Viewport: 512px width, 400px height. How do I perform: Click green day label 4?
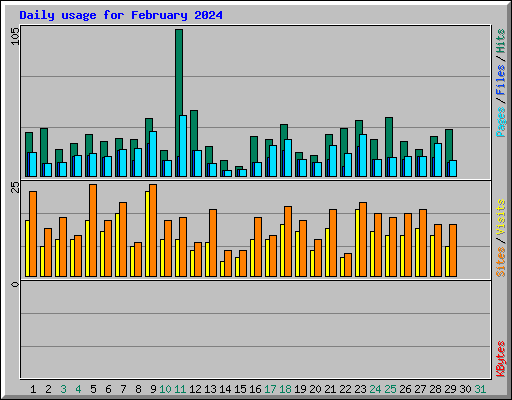78,389
